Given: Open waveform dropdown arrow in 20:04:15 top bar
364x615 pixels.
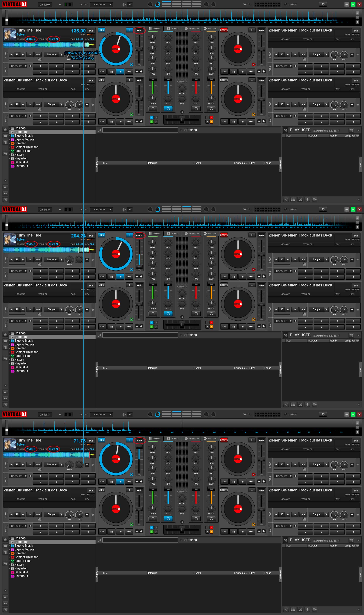Looking at the screenshot, I should [130, 209].
